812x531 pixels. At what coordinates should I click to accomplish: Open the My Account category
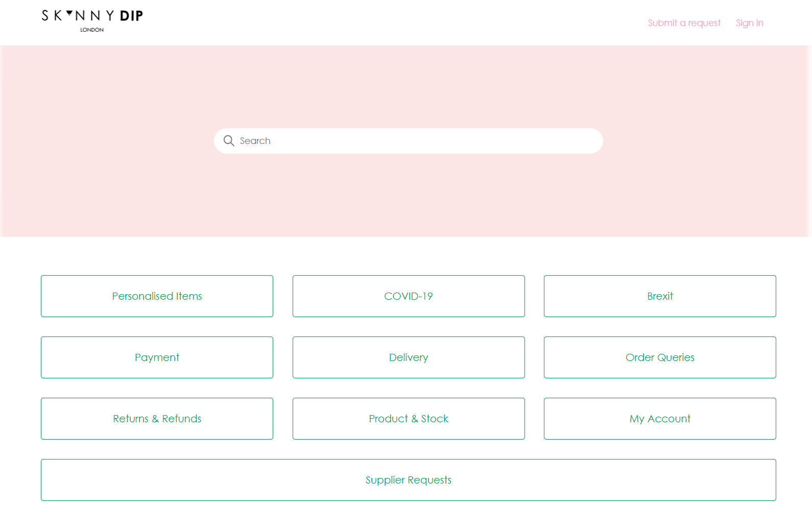pos(660,419)
